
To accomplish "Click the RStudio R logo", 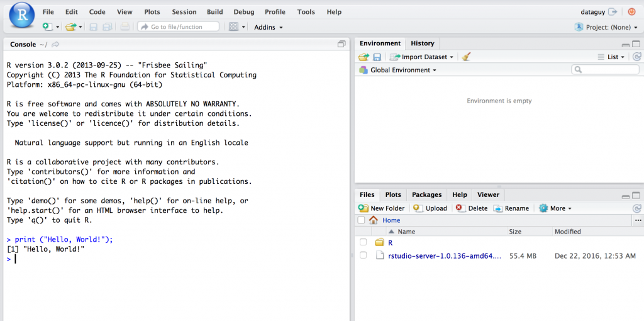I will [22, 16].
